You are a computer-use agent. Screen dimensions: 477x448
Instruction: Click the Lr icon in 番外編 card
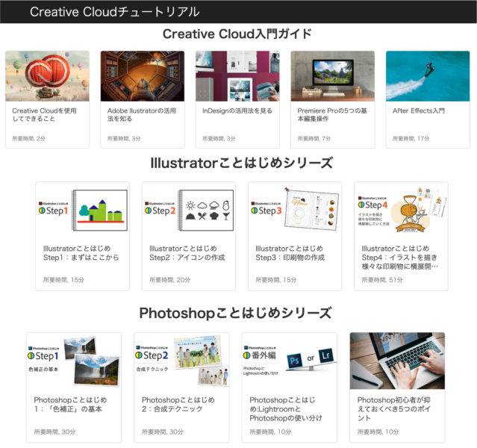pos(325,355)
